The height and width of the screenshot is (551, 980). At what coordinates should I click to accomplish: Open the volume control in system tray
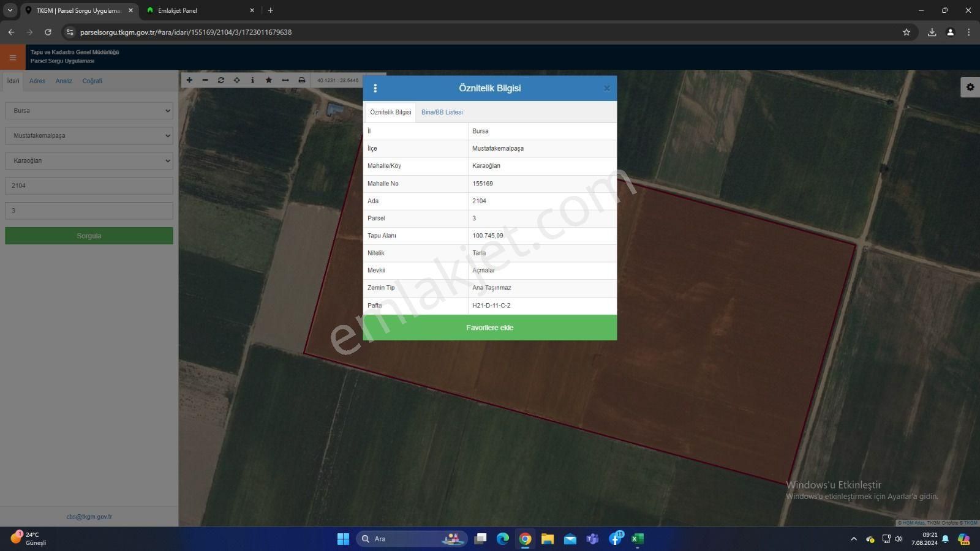point(899,539)
